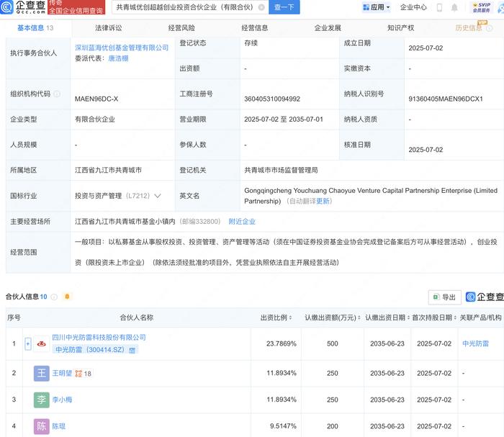
Task: Expand row 1 with the plus button
Action: point(28,344)
